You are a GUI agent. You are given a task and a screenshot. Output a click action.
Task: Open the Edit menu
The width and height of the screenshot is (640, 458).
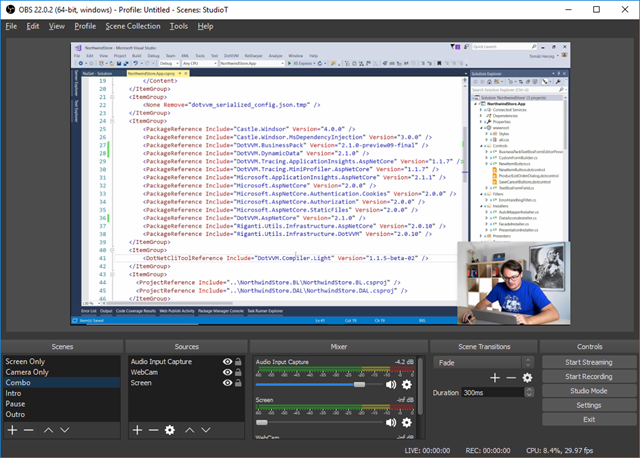[x=33, y=26]
